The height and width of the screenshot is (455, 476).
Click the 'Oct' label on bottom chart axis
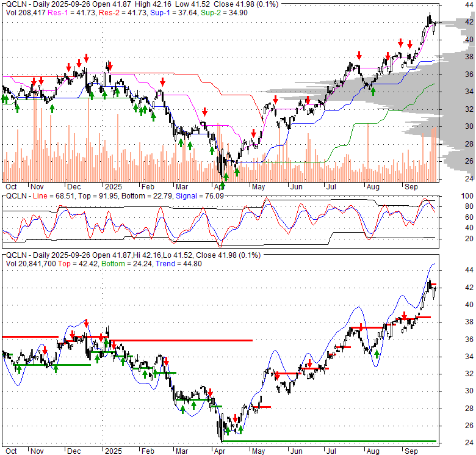point(11,451)
